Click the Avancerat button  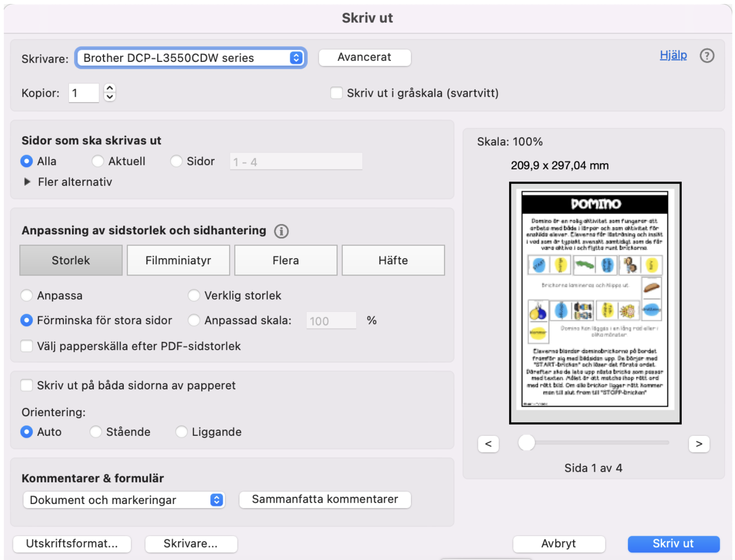(x=364, y=57)
